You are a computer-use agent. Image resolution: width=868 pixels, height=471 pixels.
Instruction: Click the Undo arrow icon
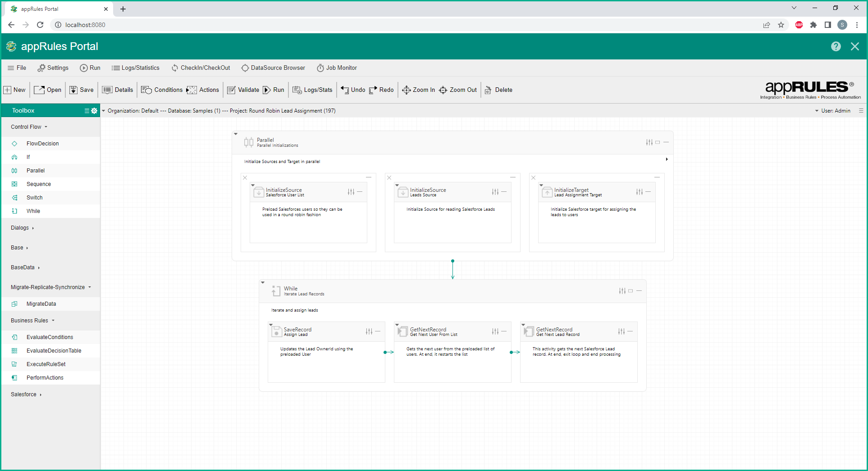(345, 90)
